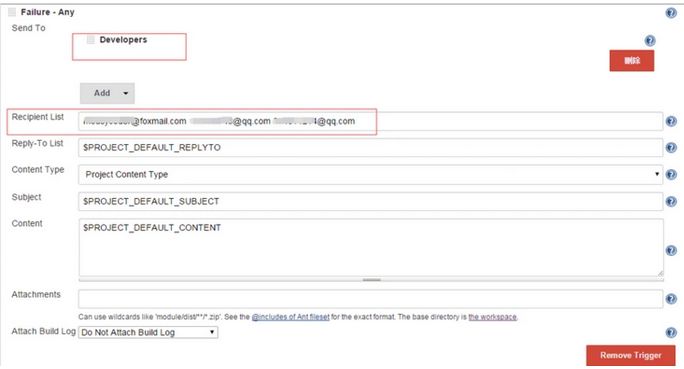Open the @includes of Ant fileset link
684x369 pixels.
[x=291, y=317]
